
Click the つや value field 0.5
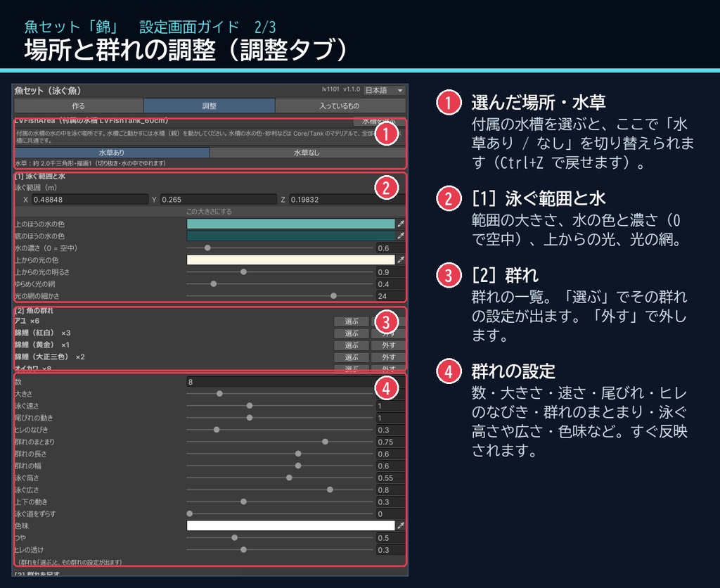pyautogui.click(x=390, y=537)
